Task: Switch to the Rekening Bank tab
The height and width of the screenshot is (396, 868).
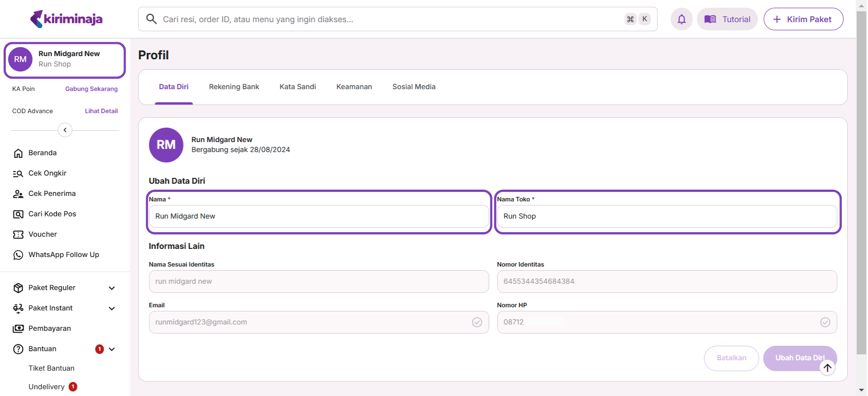Action: coord(234,87)
